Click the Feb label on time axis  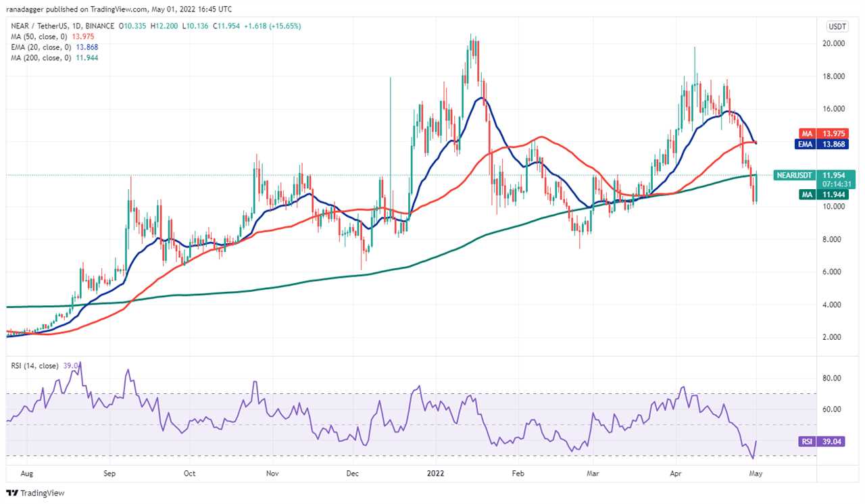[518, 474]
